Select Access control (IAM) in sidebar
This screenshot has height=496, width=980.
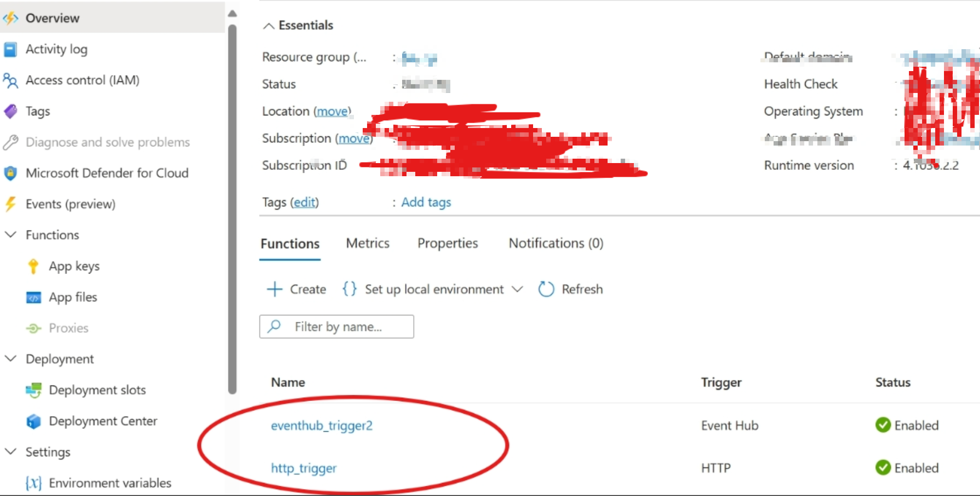coord(83,80)
